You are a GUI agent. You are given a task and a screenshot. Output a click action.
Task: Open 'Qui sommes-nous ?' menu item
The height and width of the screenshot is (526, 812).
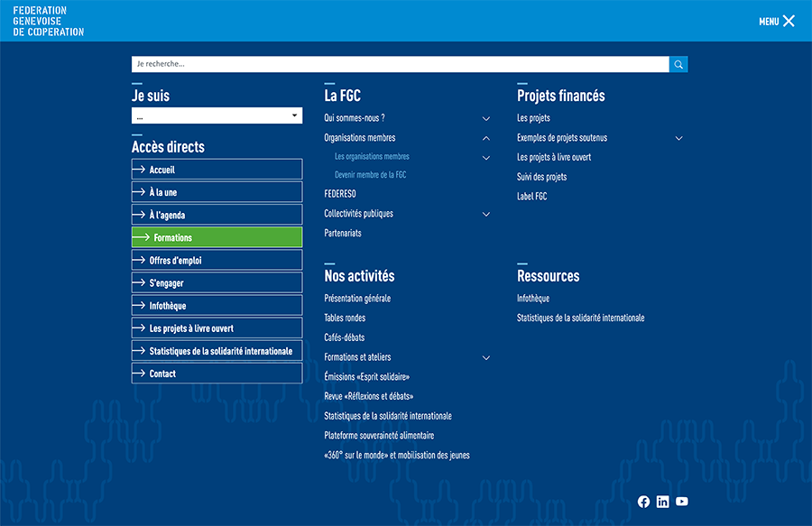click(x=355, y=118)
